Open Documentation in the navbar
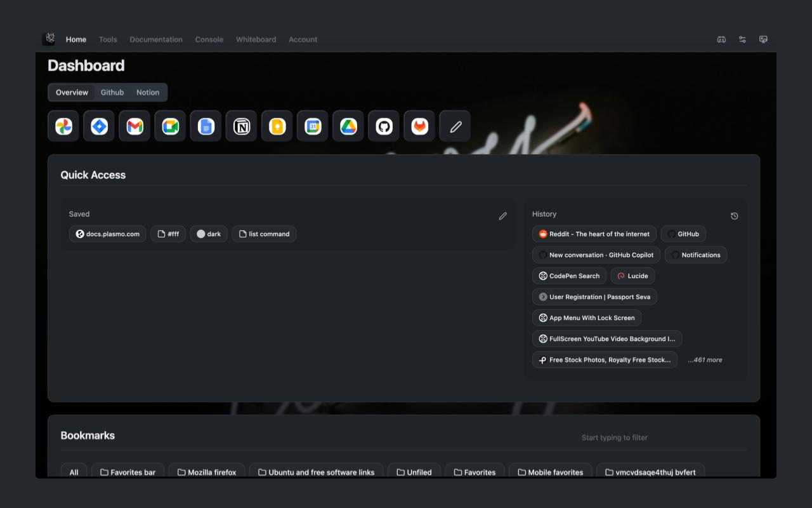812x508 pixels. click(x=156, y=39)
